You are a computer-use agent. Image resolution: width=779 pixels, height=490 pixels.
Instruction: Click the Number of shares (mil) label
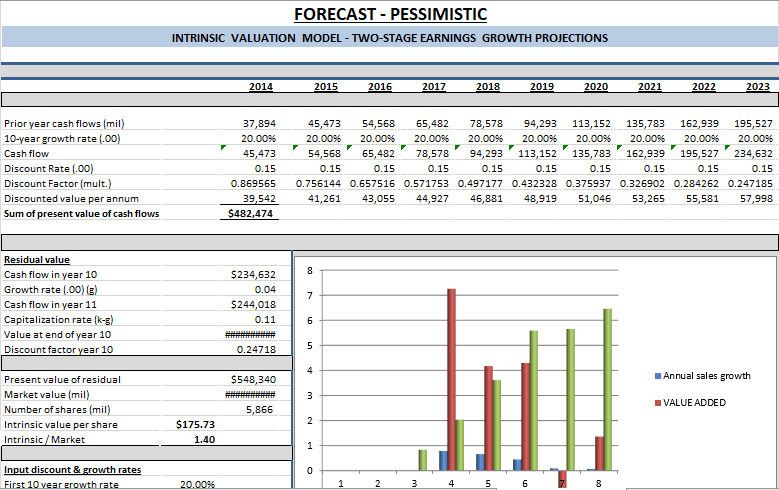57,409
